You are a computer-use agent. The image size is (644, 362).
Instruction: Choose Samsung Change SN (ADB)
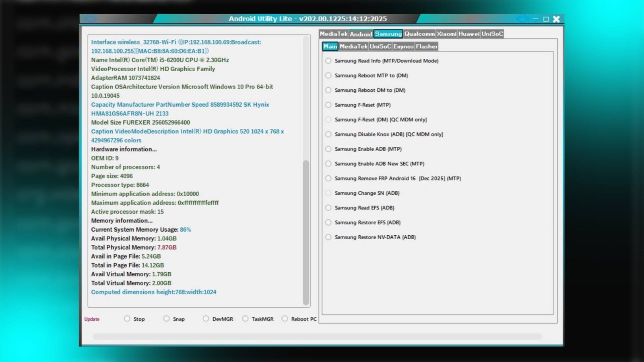point(328,193)
